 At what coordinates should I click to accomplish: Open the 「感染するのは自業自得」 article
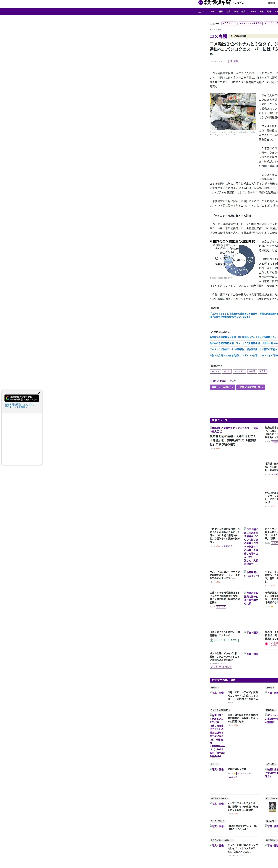(225, 535)
